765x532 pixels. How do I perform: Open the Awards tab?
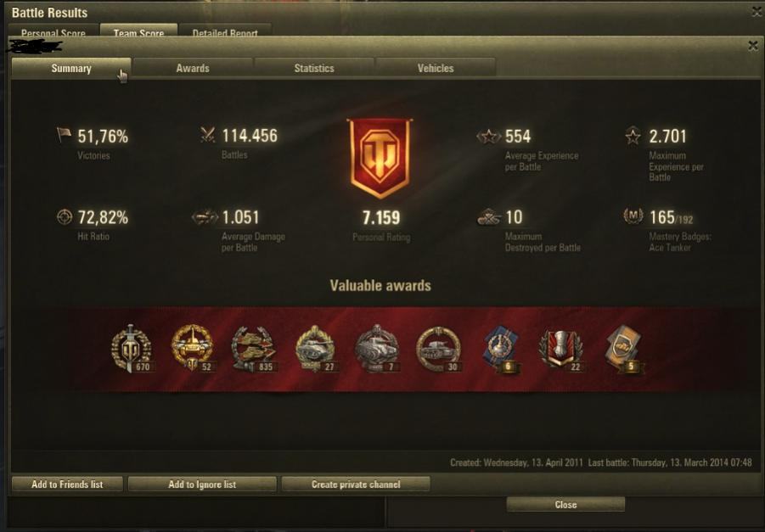[193, 68]
